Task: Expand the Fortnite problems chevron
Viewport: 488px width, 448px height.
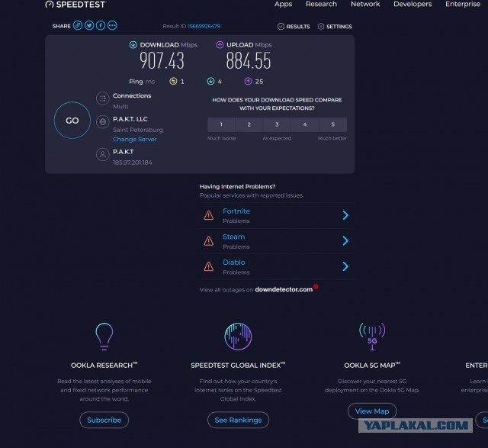Action: tap(345, 215)
